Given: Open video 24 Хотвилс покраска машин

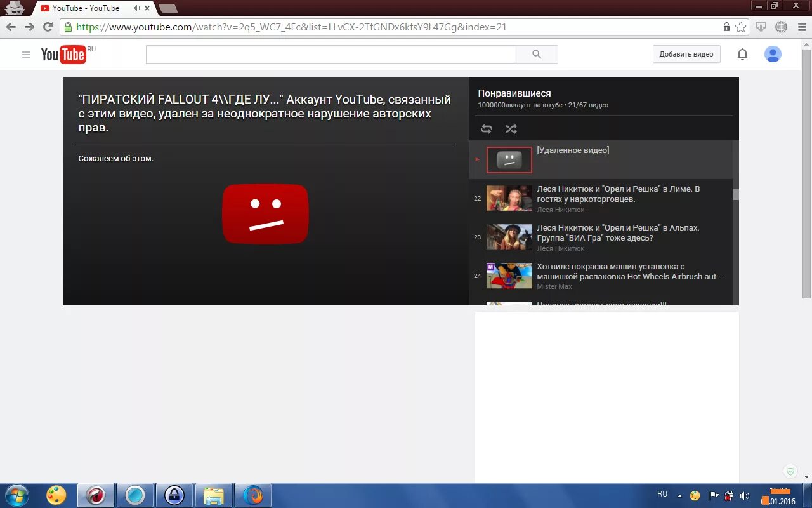Looking at the screenshot, I should coord(600,276).
